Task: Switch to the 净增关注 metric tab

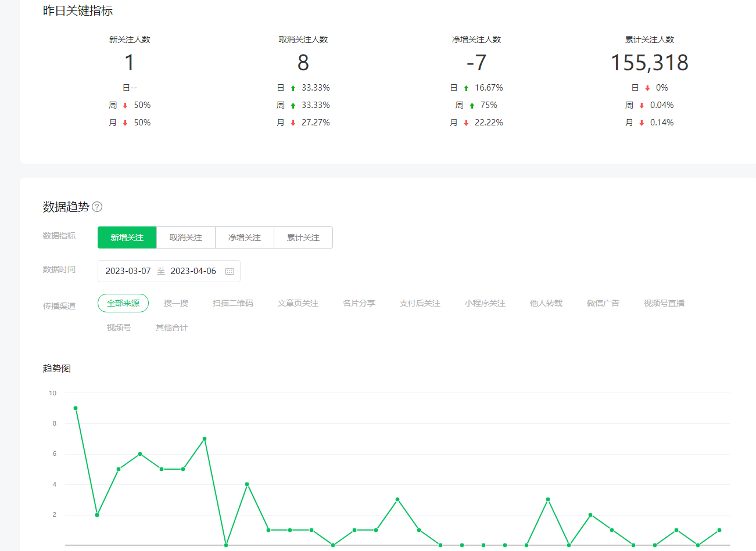Action: (245, 237)
